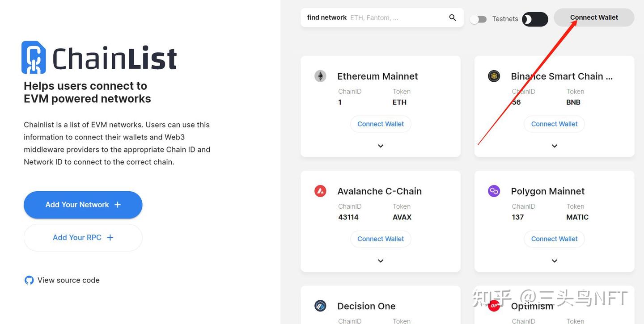Image resolution: width=644 pixels, height=324 pixels.
Task: Click the Avalanche C-Chain logo icon
Action: tap(320, 191)
